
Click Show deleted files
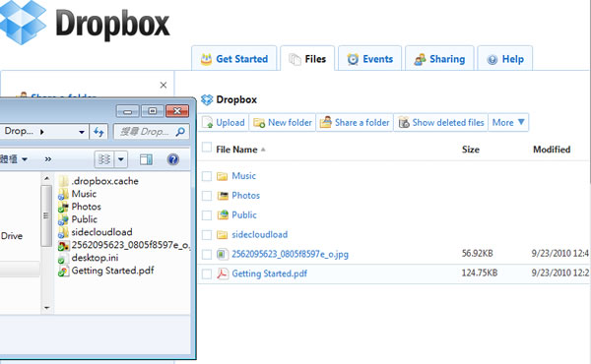click(441, 122)
